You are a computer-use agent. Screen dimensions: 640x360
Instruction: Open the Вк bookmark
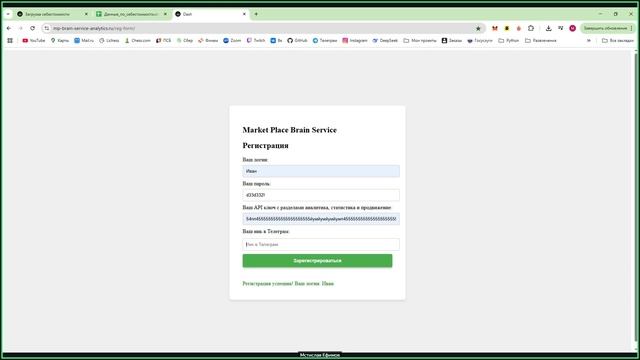[x=276, y=40]
